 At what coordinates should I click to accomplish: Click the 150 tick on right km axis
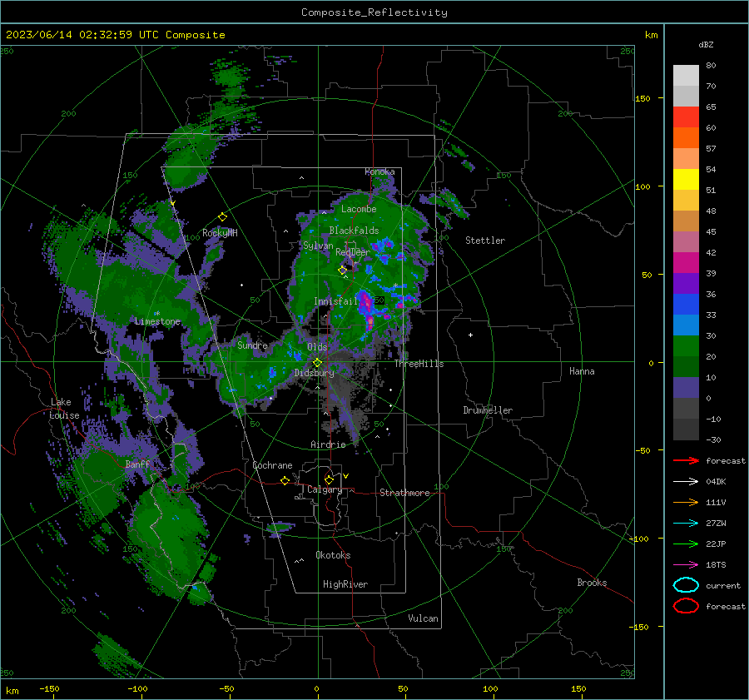pyautogui.click(x=642, y=98)
